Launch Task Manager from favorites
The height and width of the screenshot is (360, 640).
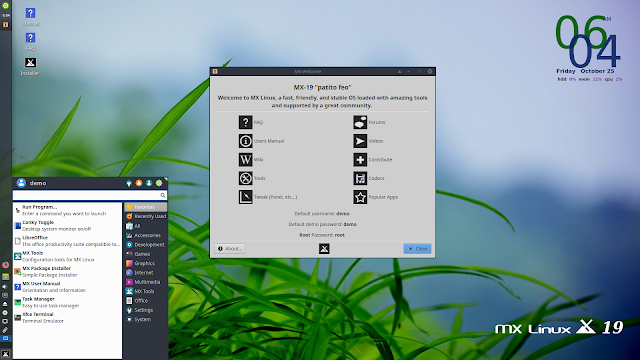67,302
